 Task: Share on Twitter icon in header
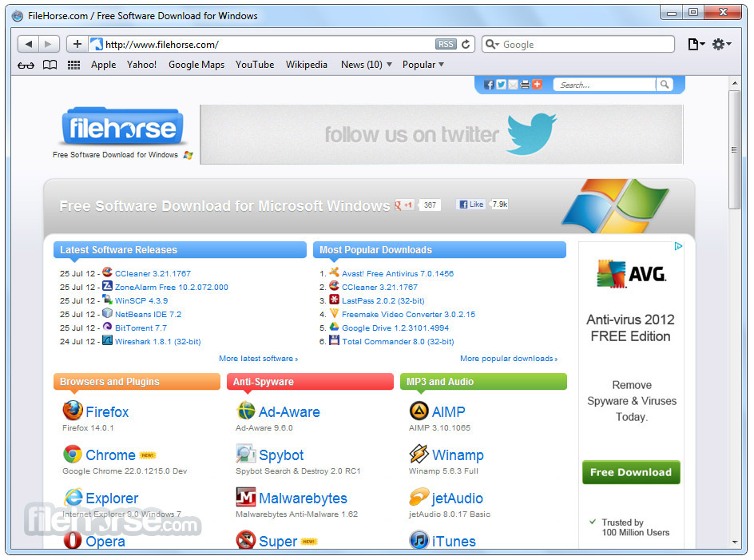pos(501,85)
